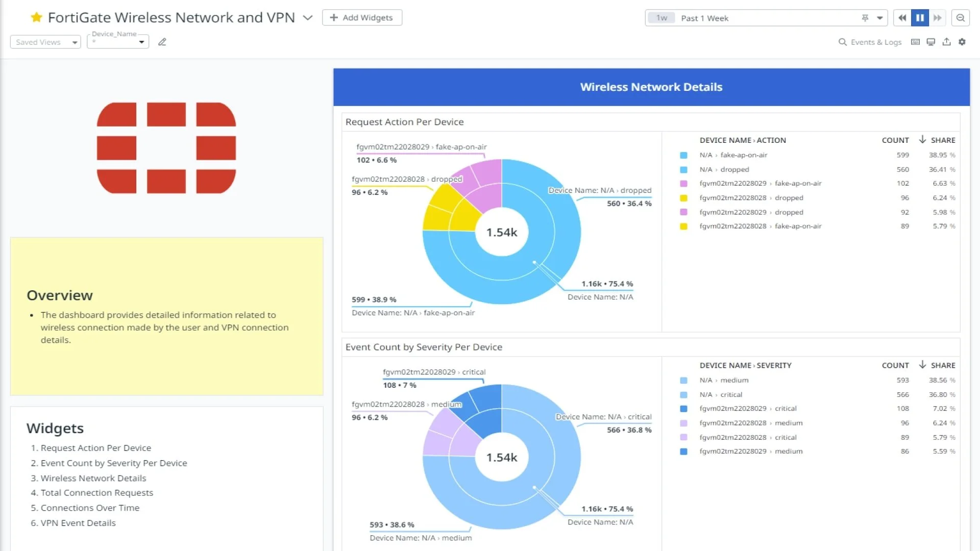
Task: Open the Past 1 Week time range dropdown
Action: click(879, 18)
